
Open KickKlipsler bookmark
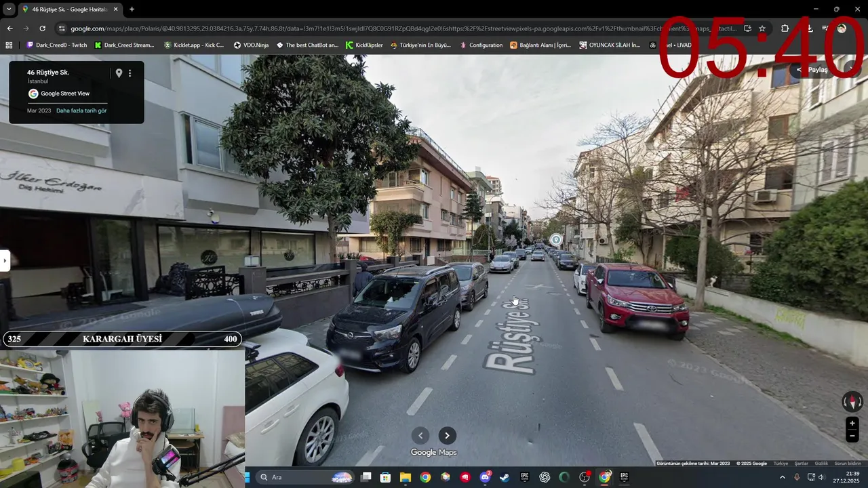tap(364, 45)
